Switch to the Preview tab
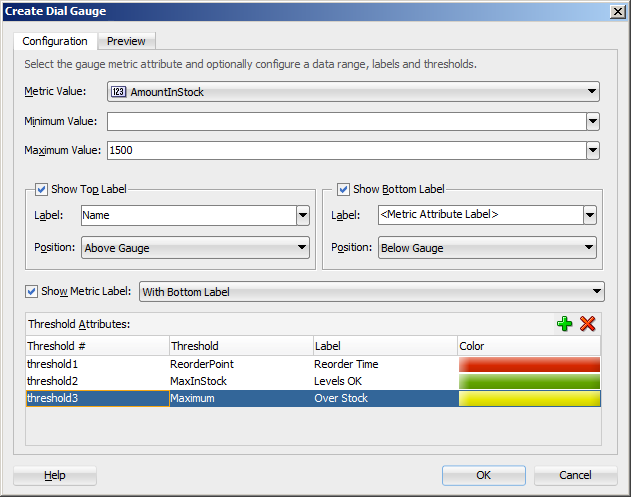Image resolution: width=631 pixels, height=497 pixels. click(x=126, y=41)
